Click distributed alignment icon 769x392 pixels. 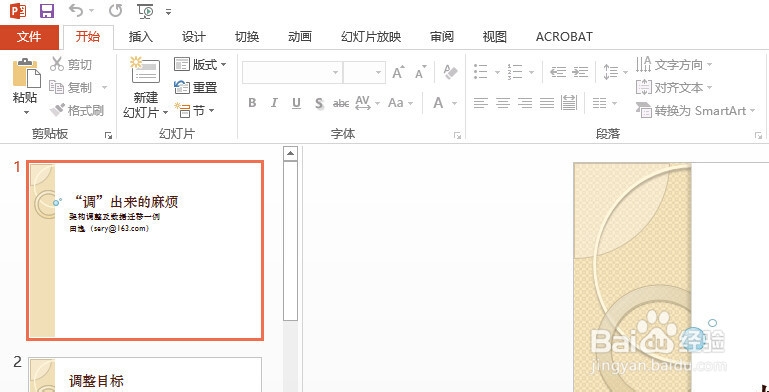click(x=569, y=103)
